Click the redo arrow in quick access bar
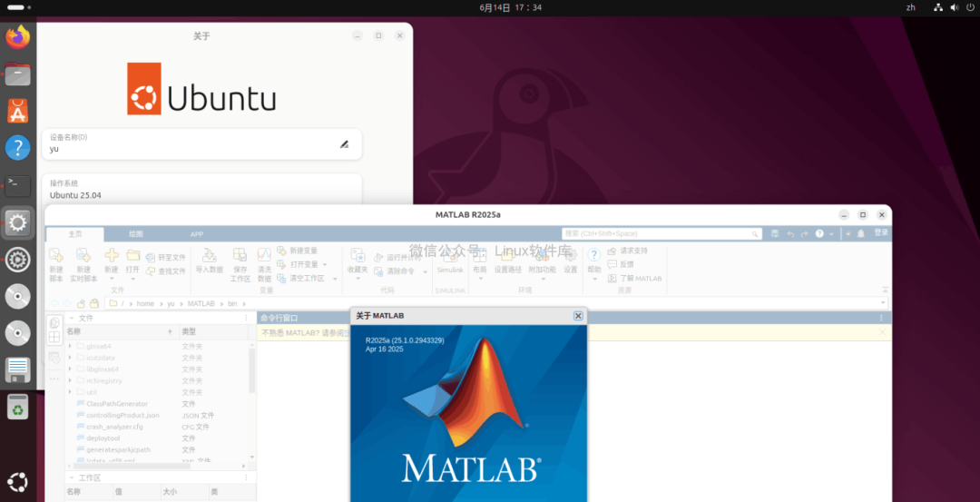This screenshot has width=980, height=502. [x=804, y=234]
